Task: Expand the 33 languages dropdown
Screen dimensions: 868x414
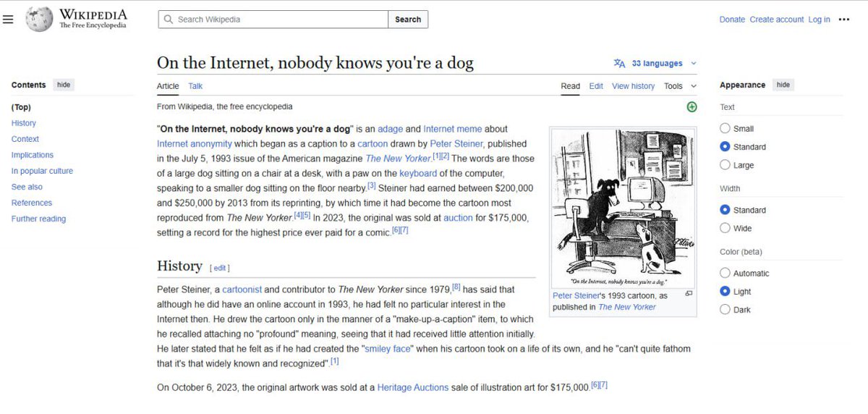Action: [655, 64]
